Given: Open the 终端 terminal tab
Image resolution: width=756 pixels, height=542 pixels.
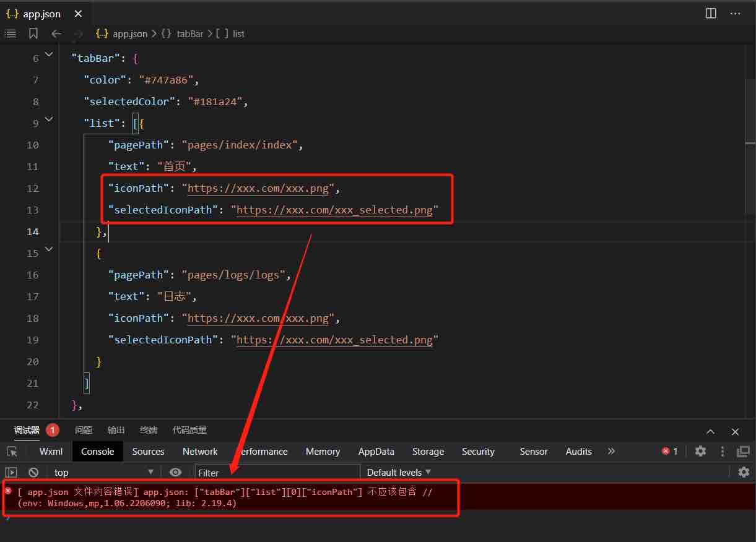Looking at the screenshot, I should click(149, 430).
